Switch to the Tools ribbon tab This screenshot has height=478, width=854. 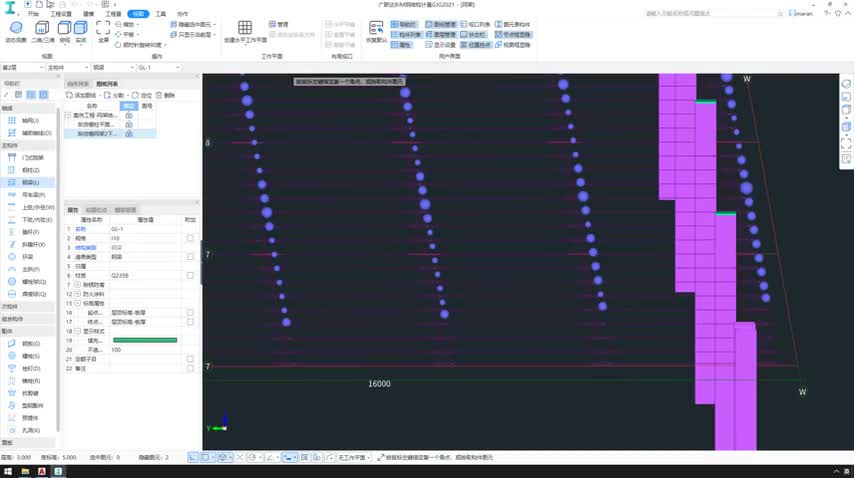pyautogui.click(x=160, y=14)
